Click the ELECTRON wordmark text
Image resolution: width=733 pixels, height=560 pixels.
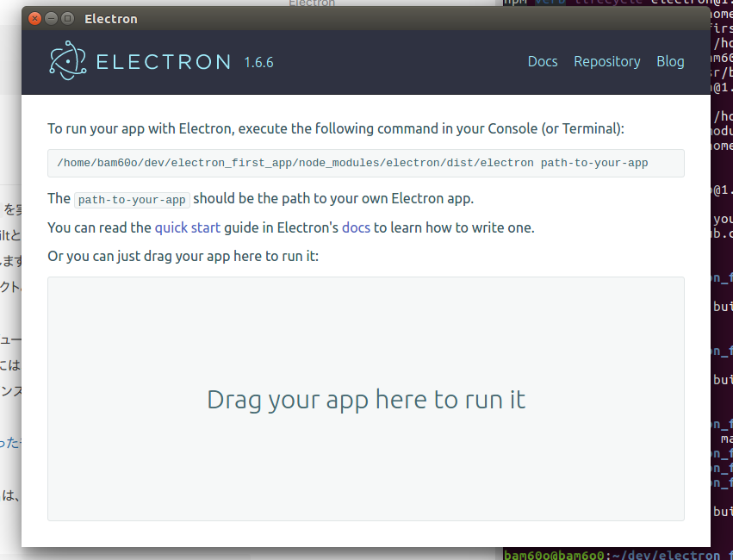pos(163,62)
